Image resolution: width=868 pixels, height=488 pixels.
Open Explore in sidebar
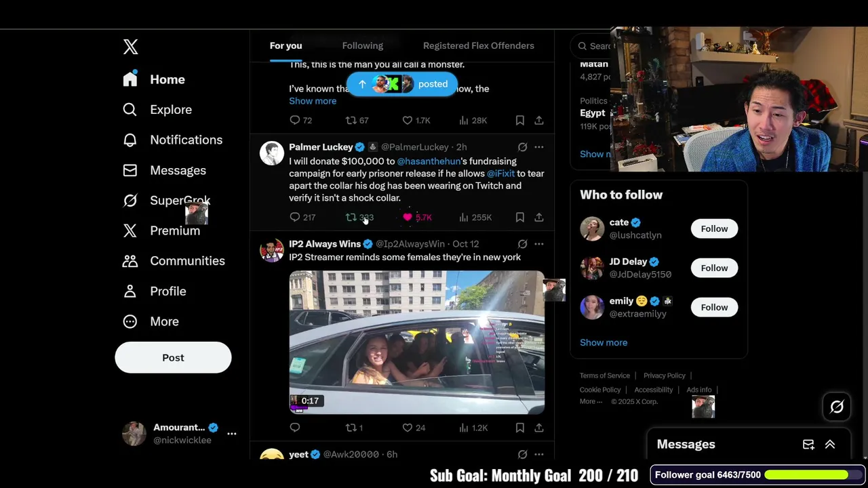pos(157,110)
